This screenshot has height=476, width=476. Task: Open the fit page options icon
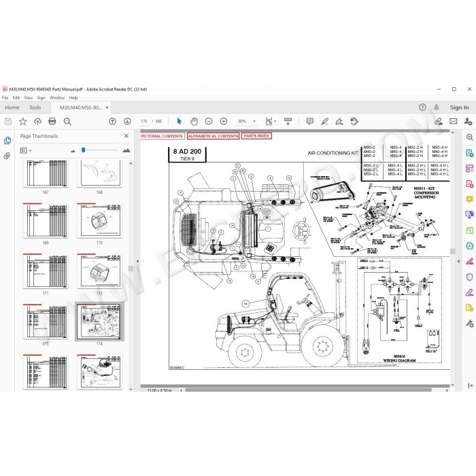point(270,122)
